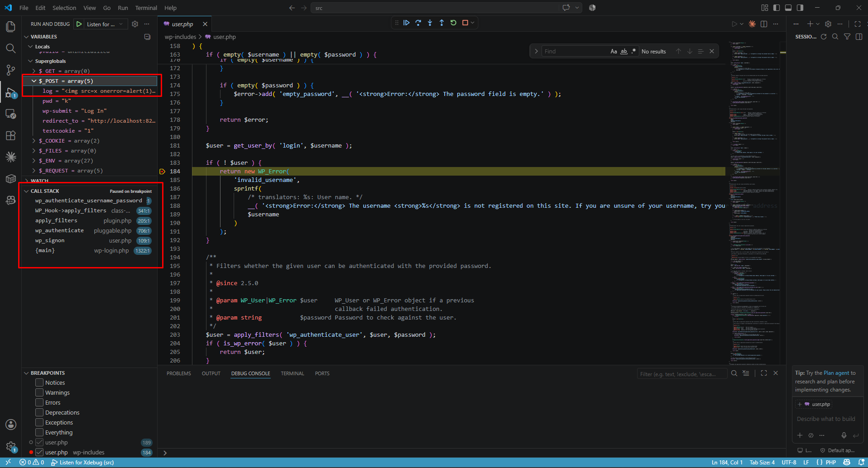Collapse the $_POST array
This screenshot has height=468, width=868.
[x=34, y=81]
